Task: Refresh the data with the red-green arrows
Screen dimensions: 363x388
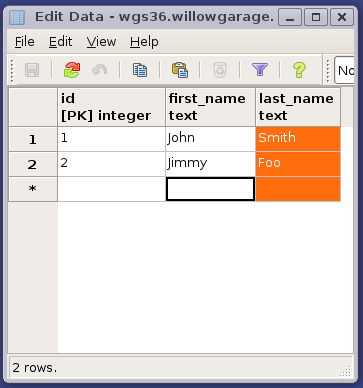Action: pos(72,70)
